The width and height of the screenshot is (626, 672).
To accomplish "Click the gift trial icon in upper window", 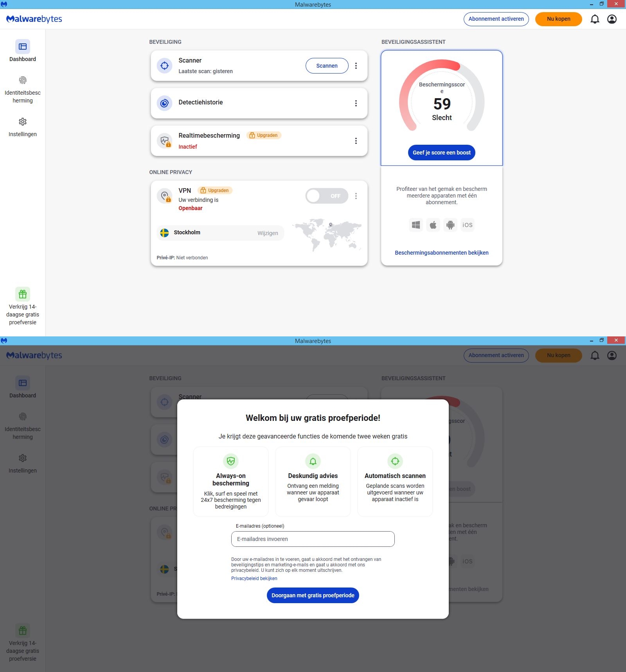I will [23, 294].
